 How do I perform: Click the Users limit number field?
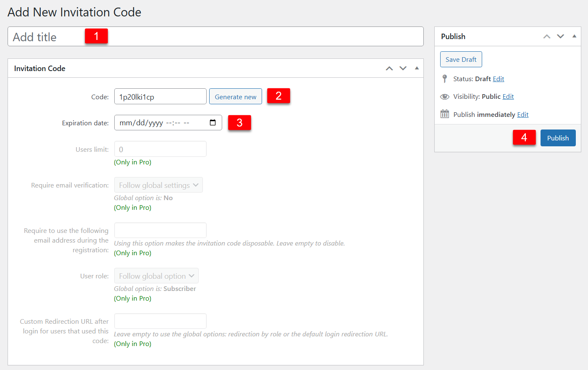click(160, 149)
